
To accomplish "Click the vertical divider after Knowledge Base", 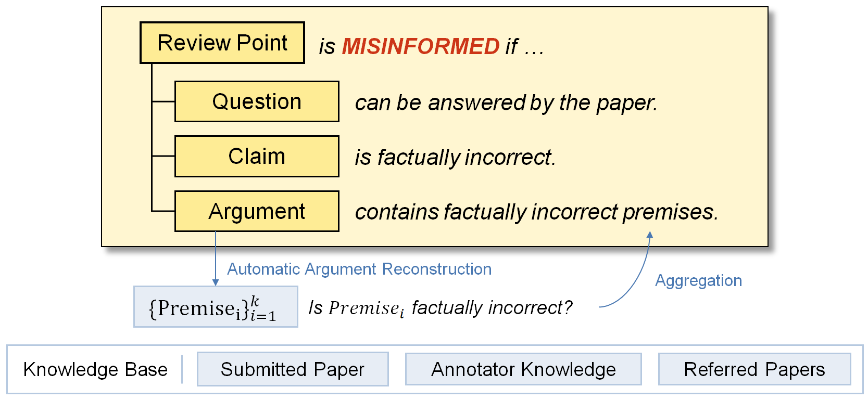I will point(182,369).
